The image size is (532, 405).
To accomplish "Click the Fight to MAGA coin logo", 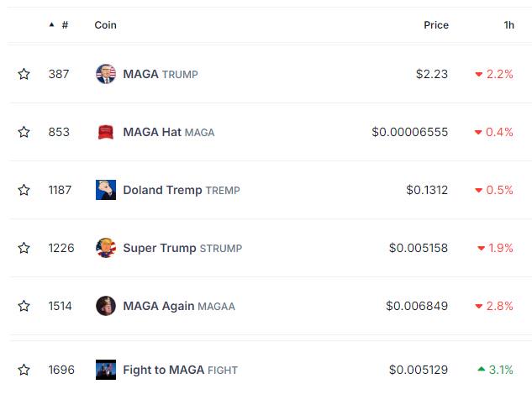I will 105,369.
